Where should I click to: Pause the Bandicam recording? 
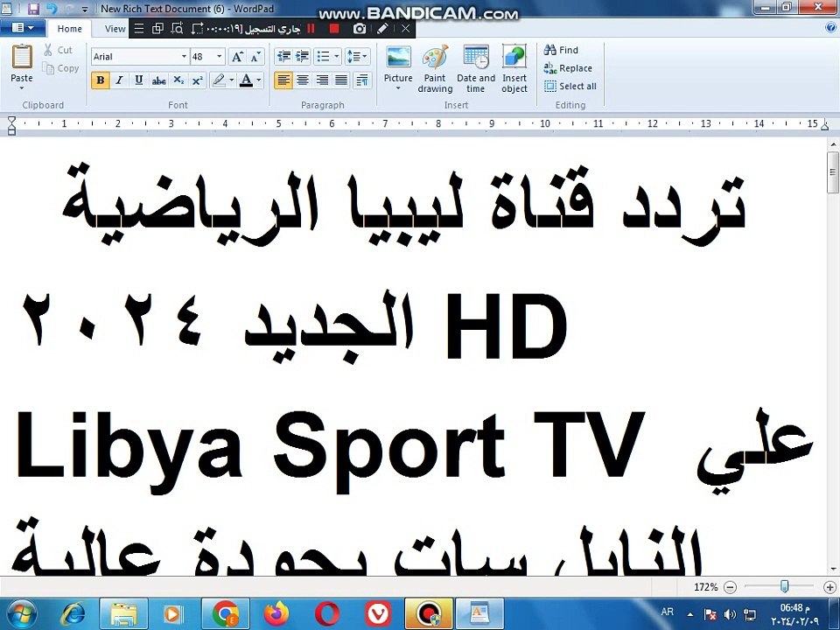[311, 28]
